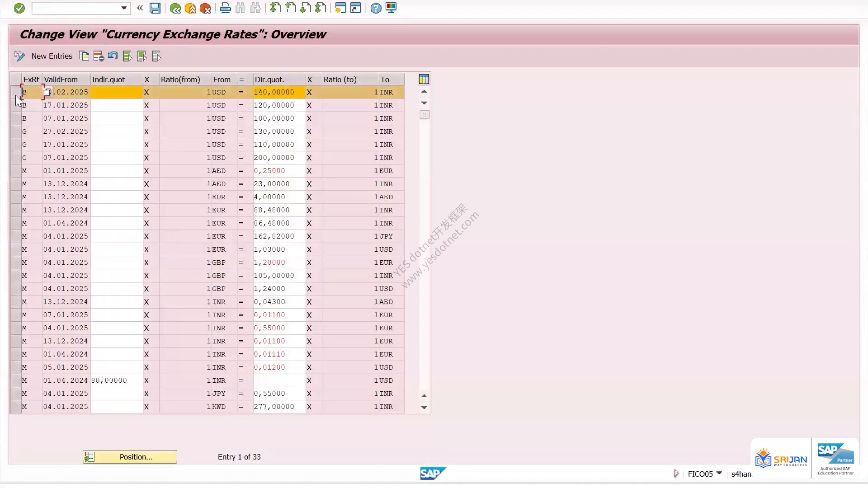868x488 pixels.
Task: Open the Help question mark icon
Action: (x=376, y=8)
